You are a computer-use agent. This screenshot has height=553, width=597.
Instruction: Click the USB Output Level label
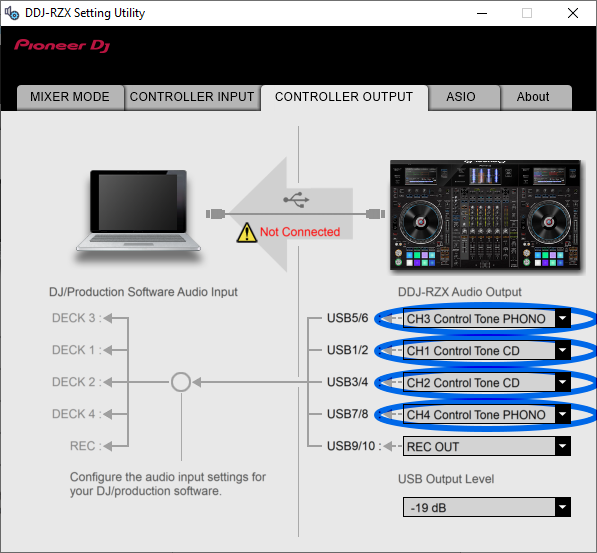coord(446,479)
